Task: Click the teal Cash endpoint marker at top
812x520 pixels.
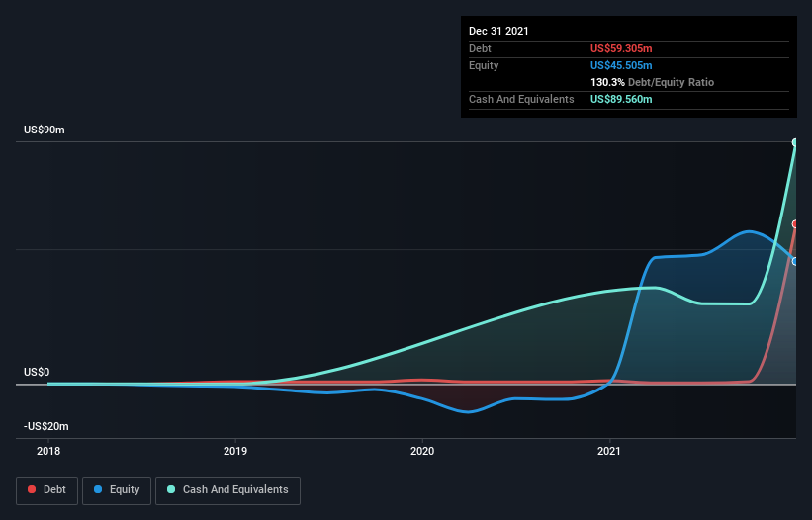Action: point(795,142)
